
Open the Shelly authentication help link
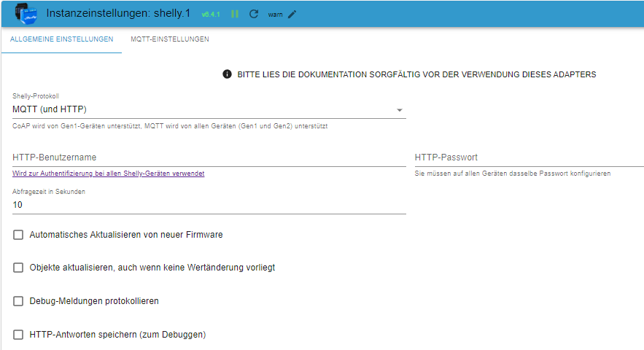click(109, 174)
